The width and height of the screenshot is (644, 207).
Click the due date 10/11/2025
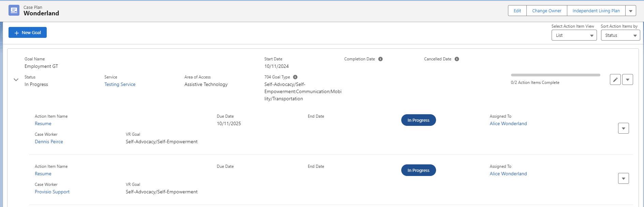(x=229, y=123)
